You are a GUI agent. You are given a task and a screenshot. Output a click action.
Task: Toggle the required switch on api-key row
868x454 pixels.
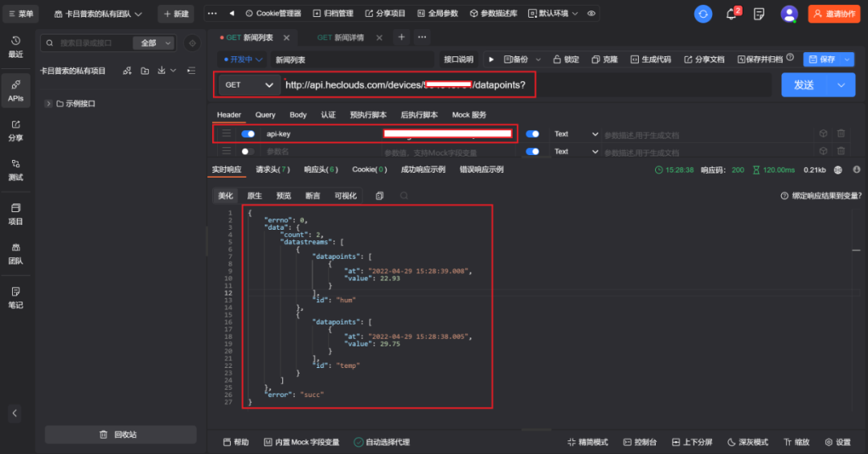[x=533, y=134]
